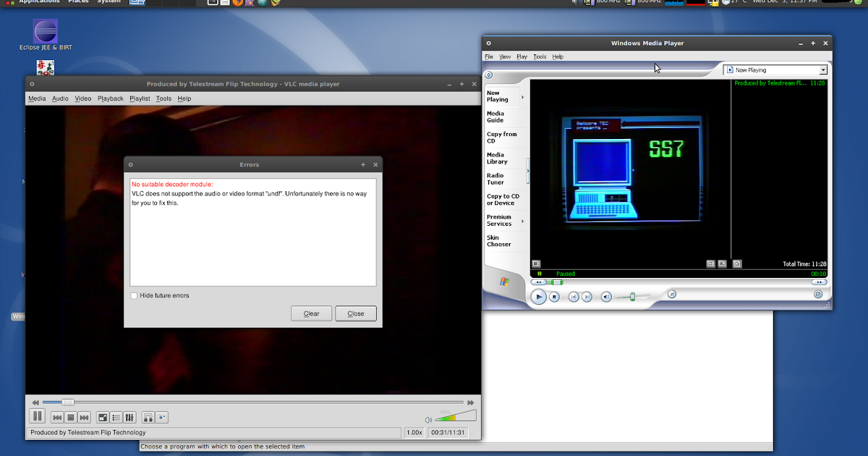
Task: Open Copy to CD or Device
Action: coord(503,200)
